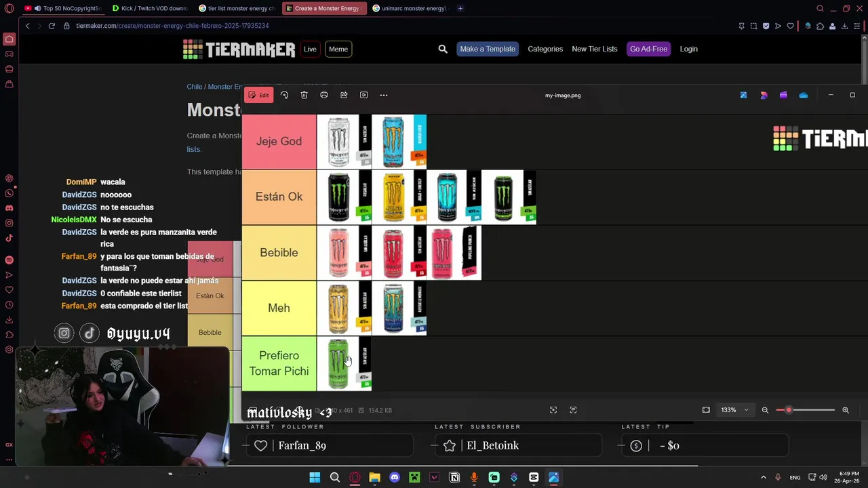The height and width of the screenshot is (488, 868).
Task: Switch to Top 50 NoCopyright YouTube tab
Action: coord(63,8)
